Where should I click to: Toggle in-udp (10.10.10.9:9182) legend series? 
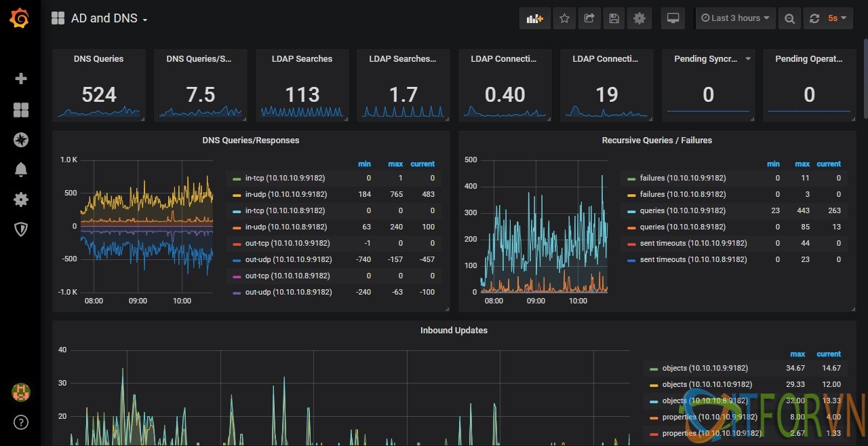[285, 194]
